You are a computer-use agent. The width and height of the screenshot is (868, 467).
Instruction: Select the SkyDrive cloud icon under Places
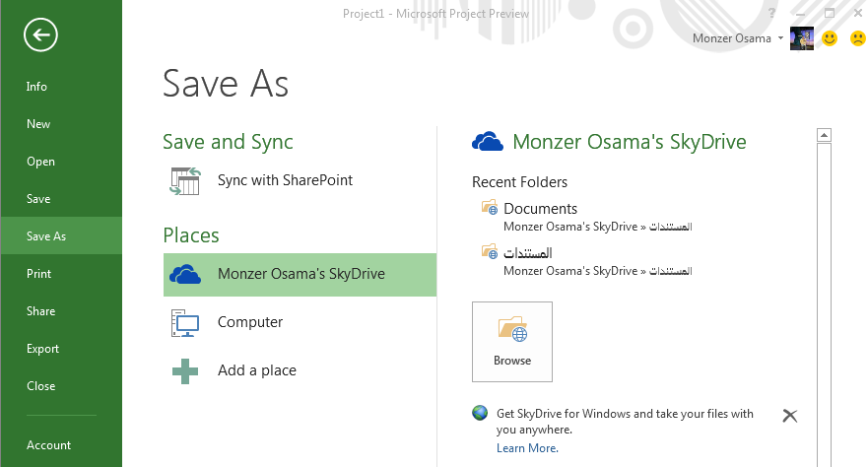[x=185, y=275]
